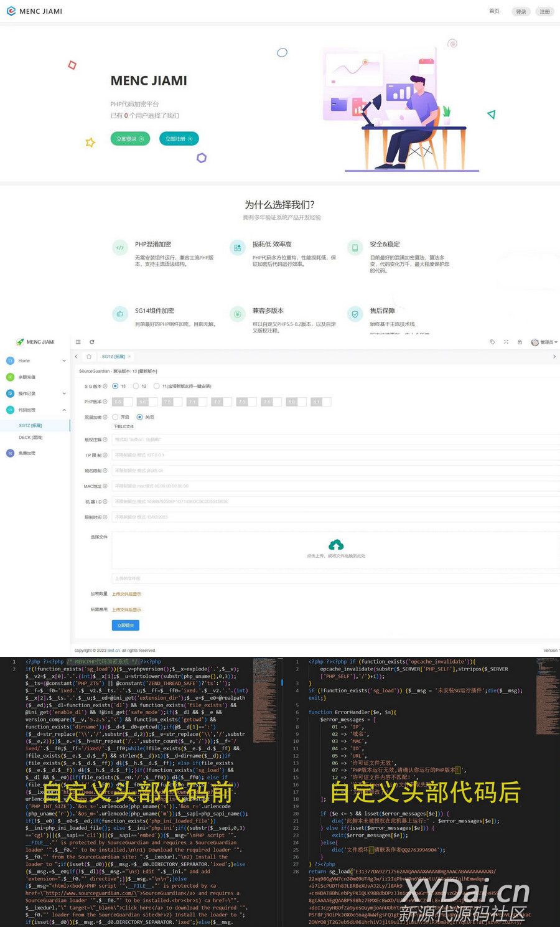
Task: Open DECK [混淆] in the sidebar
Action: [30, 438]
